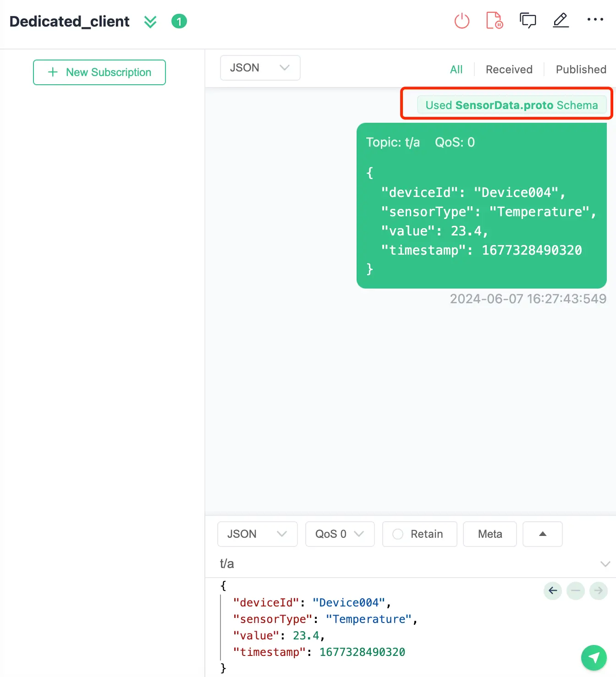
Task: Go to previous payload with left arrow
Action: pos(553,590)
